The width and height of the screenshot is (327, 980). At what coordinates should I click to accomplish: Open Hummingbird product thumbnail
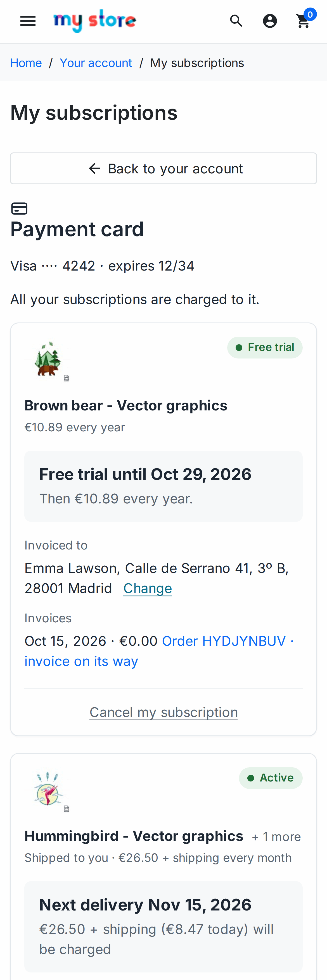[x=47, y=790]
